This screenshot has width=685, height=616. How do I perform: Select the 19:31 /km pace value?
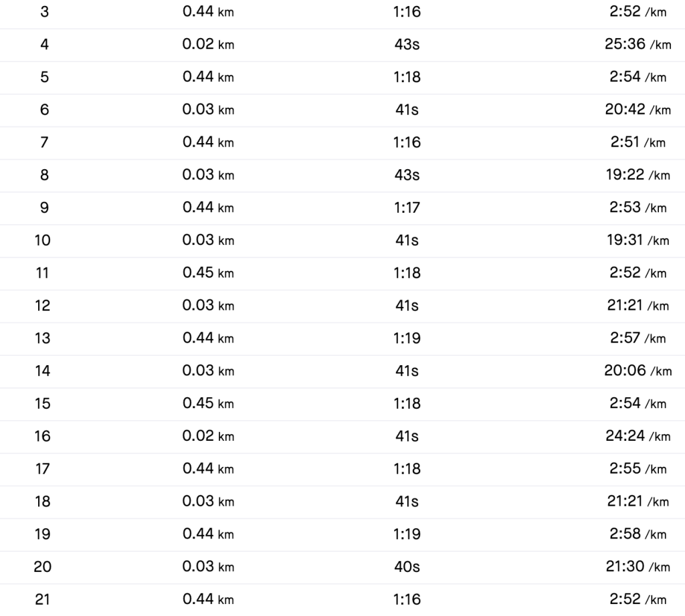pos(638,240)
